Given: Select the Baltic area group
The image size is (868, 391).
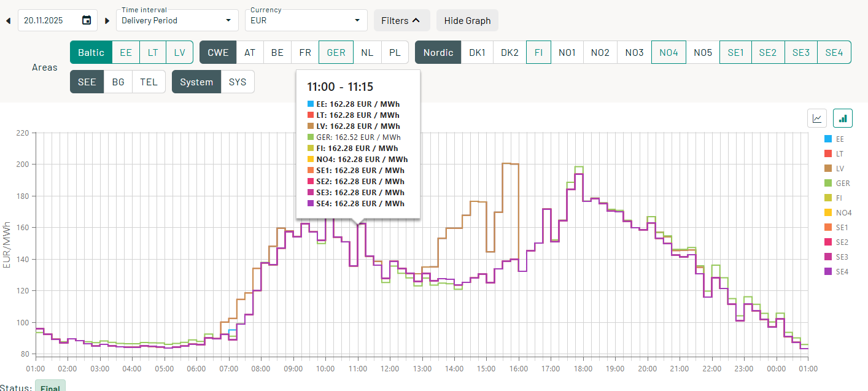Looking at the screenshot, I should click(x=91, y=52).
